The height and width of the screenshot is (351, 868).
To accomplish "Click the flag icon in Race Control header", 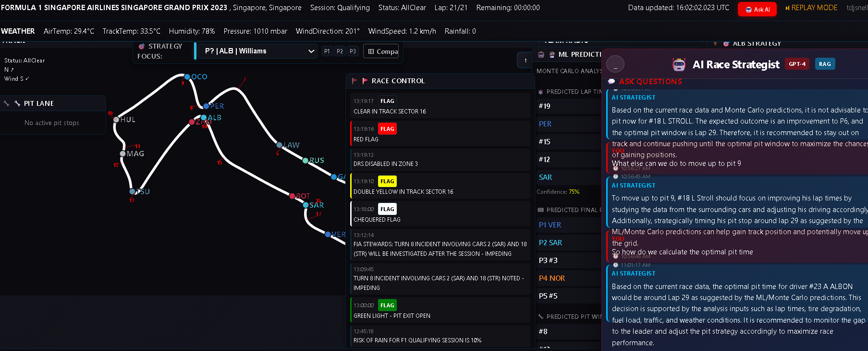I will click(x=365, y=81).
